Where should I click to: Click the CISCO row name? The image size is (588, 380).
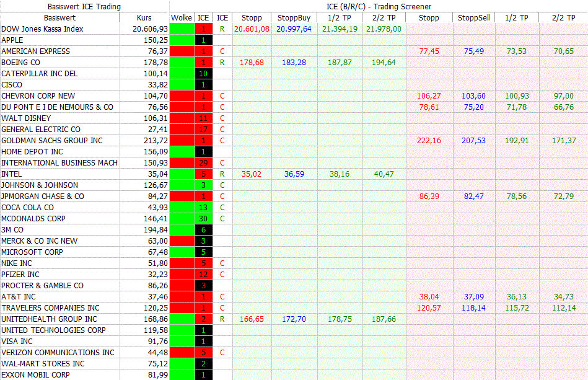pyautogui.click(x=12, y=85)
